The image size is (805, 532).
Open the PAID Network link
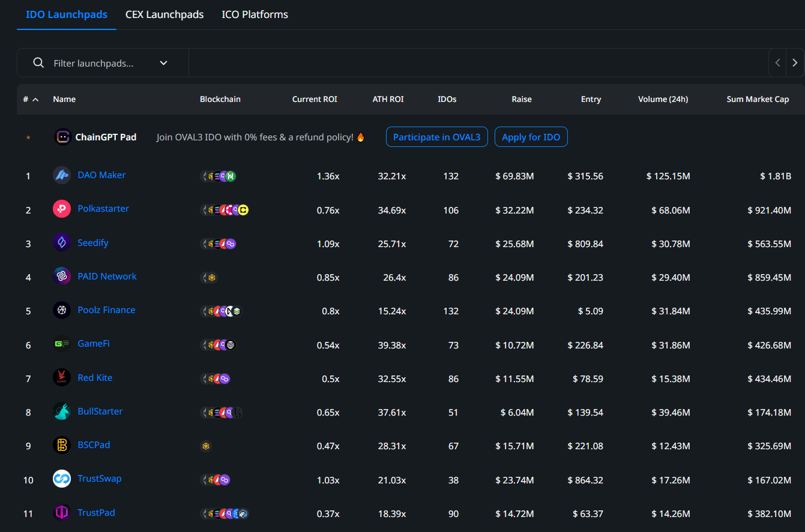(107, 276)
